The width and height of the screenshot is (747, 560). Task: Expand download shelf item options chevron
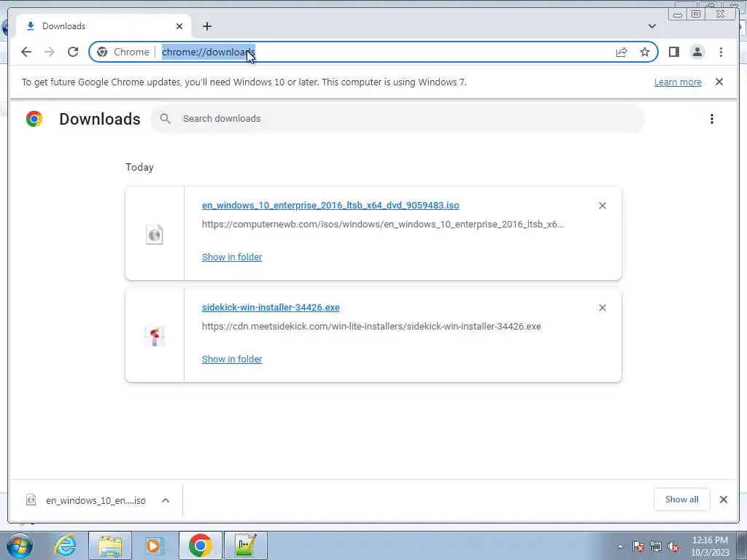pyautogui.click(x=166, y=500)
